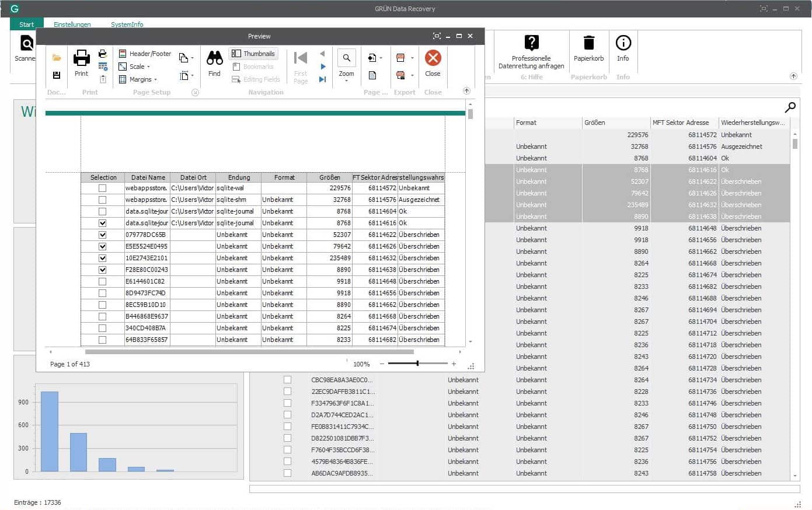Click the GRÜN logo icon in the title bar
The height and width of the screenshot is (510, 812).
tap(15, 9)
